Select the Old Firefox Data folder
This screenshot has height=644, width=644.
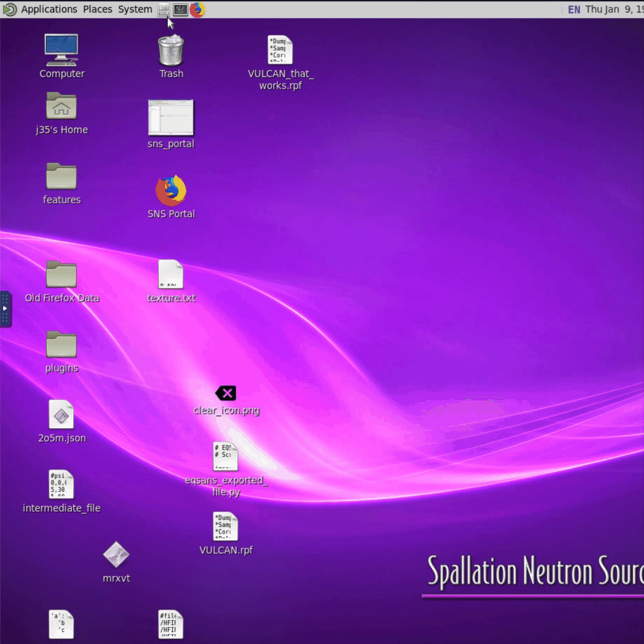(61, 275)
